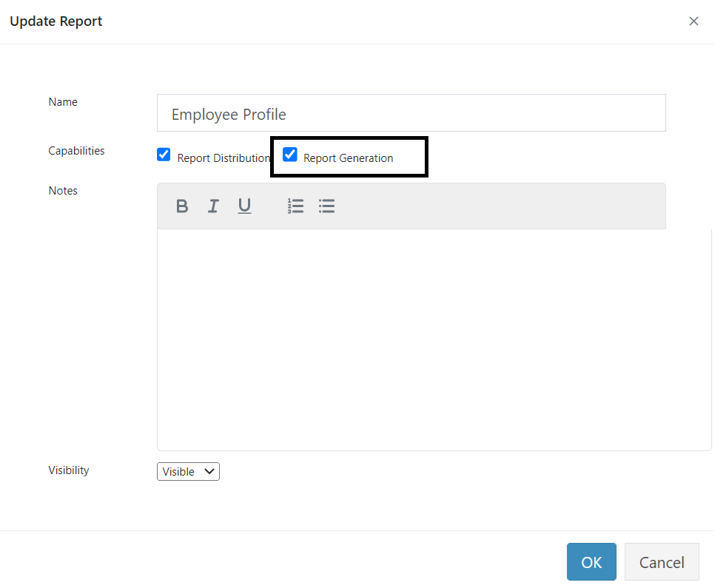
Task: Click the Capabilities label
Action: coord(76,150)
